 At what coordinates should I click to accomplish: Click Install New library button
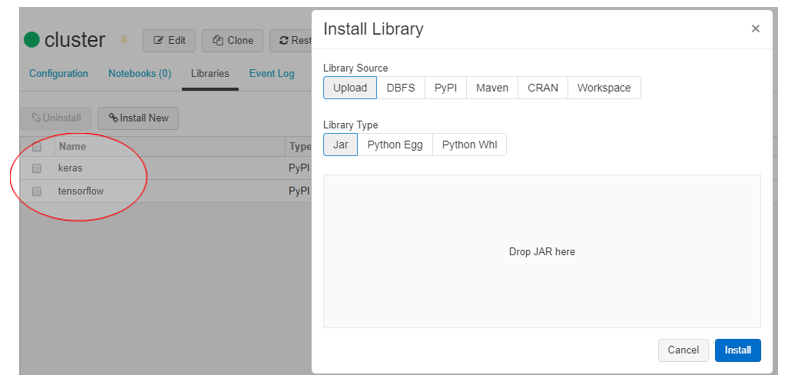(x=138, y=118)
